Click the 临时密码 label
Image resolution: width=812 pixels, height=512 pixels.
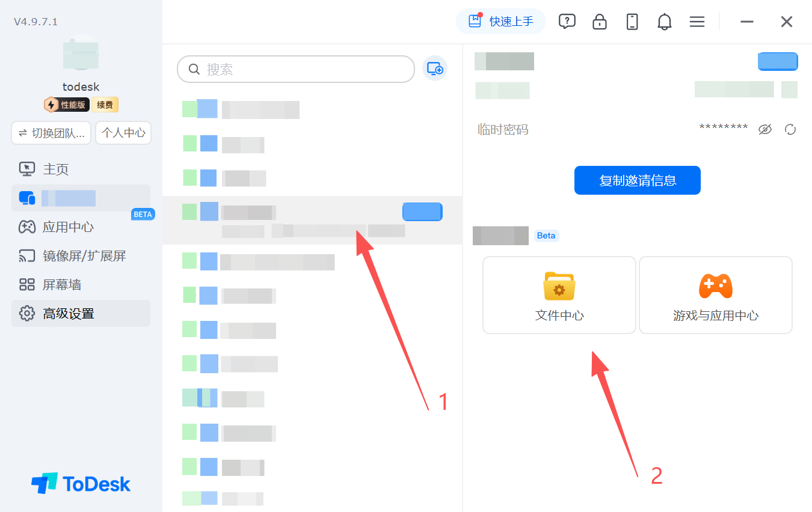pyautogui.click(x=503, y=129)
